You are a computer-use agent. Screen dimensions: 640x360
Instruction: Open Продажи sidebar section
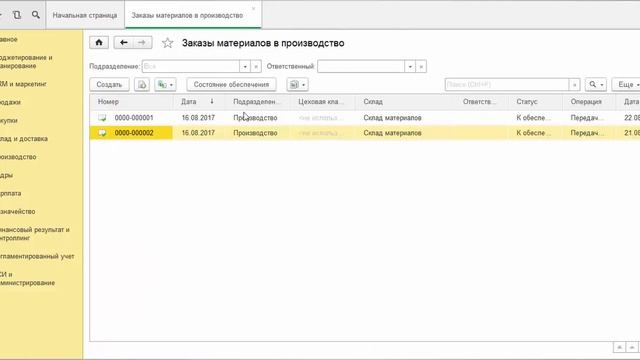(10, 102)
